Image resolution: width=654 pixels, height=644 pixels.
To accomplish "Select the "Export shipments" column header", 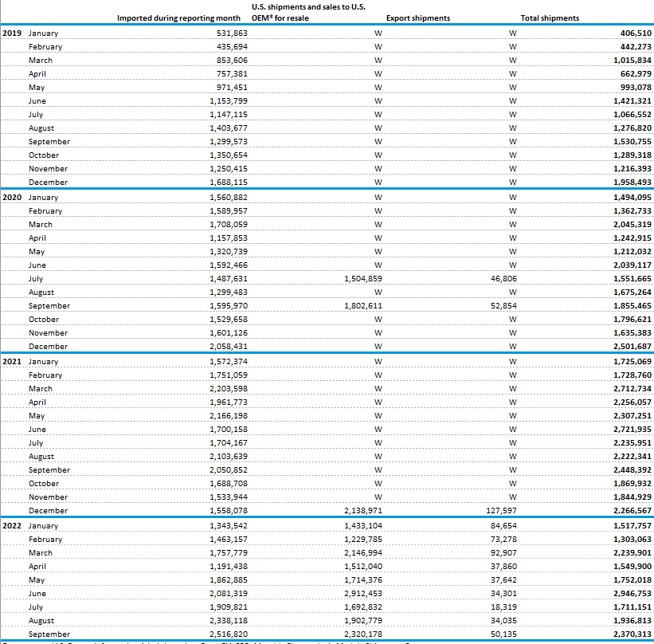I will (x=417, y=18).
